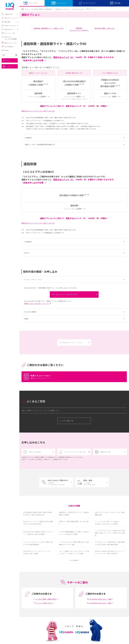Viewport: 129px width, 644px height.
Task: Expand 「通話パック60」の定額通話時間の確認方法 accordion
Action: [x=74, y=144]
